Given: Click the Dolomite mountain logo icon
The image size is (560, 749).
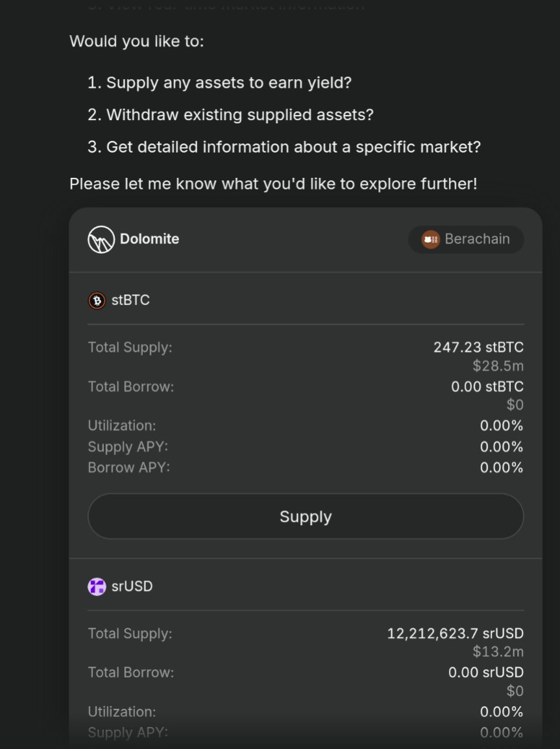Looking at the screenshot, I should coord(101,239).
